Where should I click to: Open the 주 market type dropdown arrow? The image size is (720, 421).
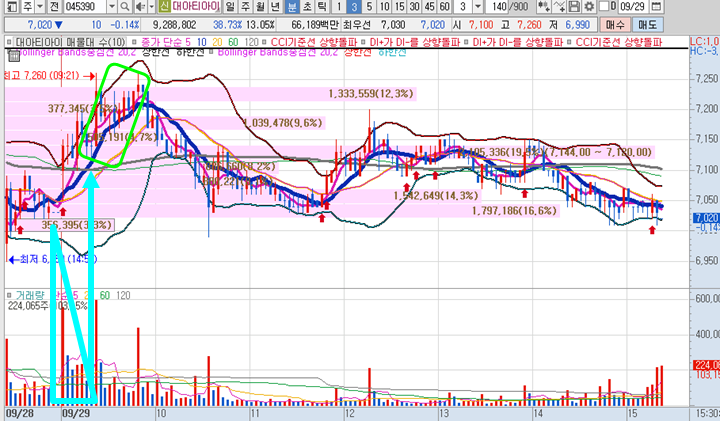(x=40, y=6)
